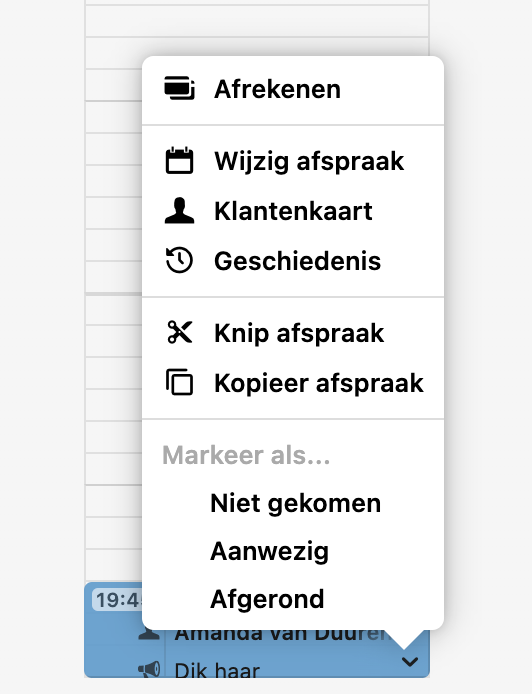
Task: Open Klantenkaart from the menu
Action: click(x=293, y=211)
